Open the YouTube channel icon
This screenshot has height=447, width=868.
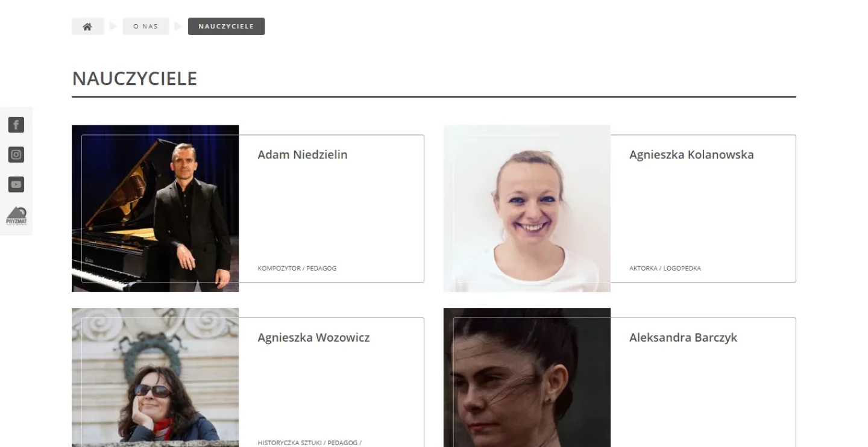point(16,184)
